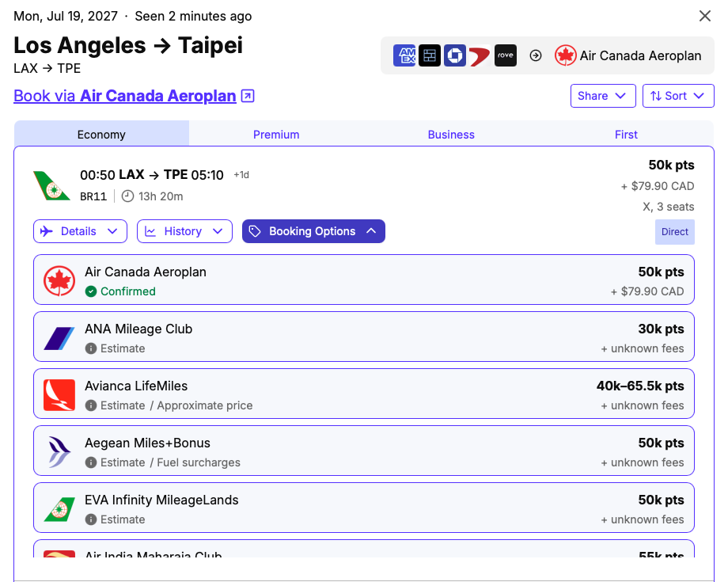Open the Share dropdown
The height and width of the screenshot is (582, 728).
tap(603, 96)
